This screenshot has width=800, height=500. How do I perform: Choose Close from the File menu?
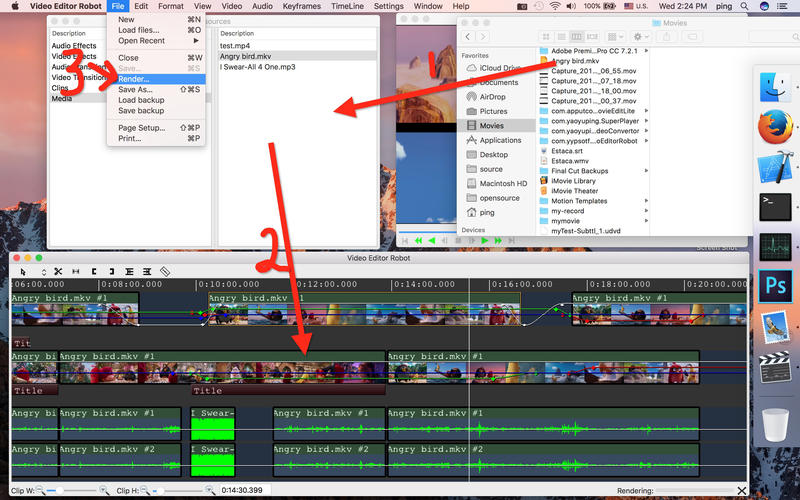(x=156, y=58)
